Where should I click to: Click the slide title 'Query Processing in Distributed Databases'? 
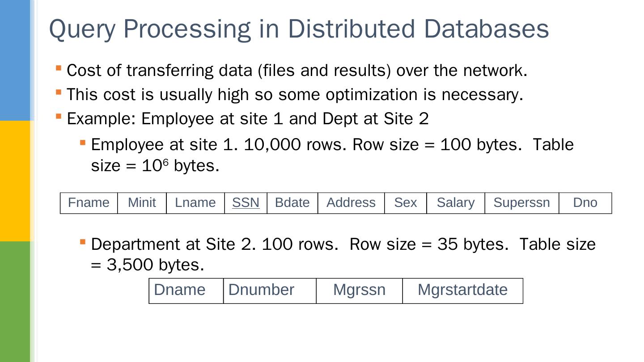tap(299, 29)
